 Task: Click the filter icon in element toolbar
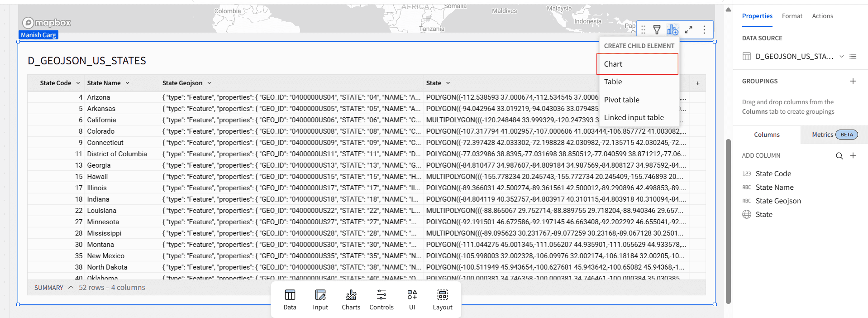[x=657, y=30]
